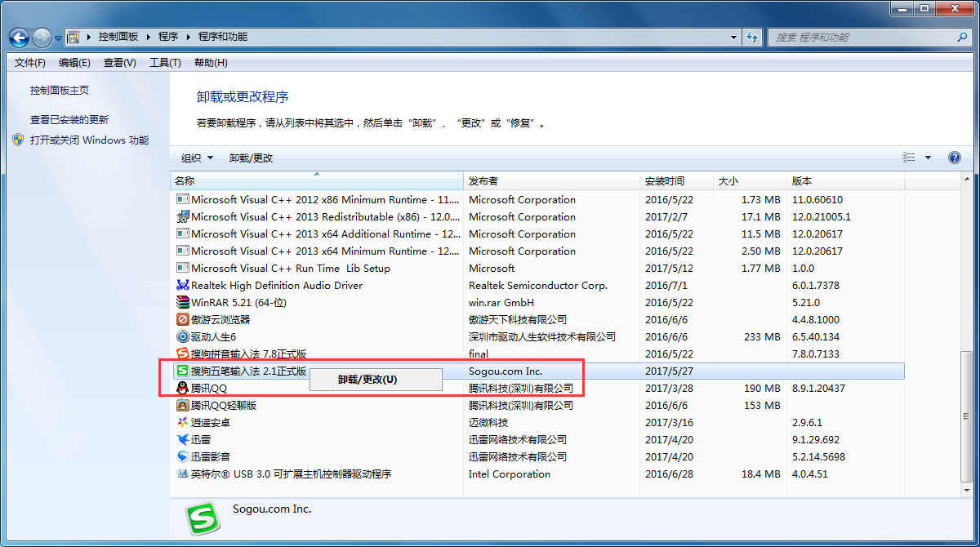Sort by the 大小 column header
This screenshot has width=980, height=547.
coord(750,180)
